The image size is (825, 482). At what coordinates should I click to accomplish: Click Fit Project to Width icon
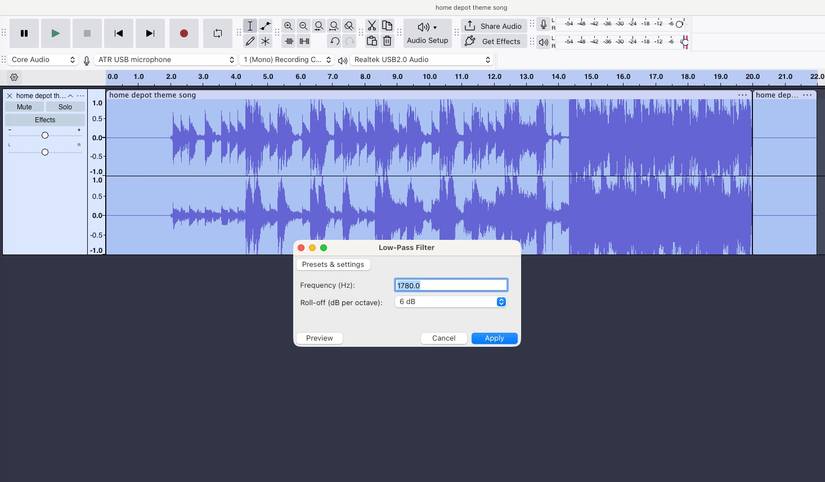334,26
